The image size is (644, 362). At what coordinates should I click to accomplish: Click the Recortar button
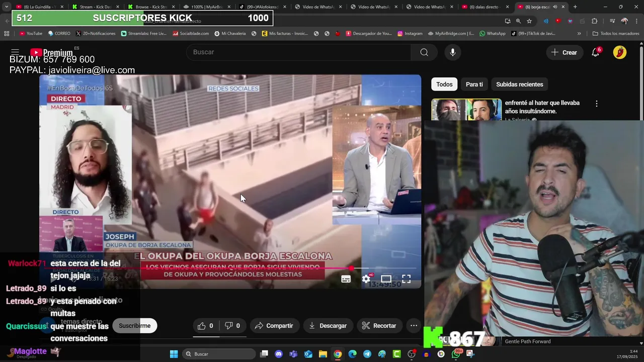379,326
